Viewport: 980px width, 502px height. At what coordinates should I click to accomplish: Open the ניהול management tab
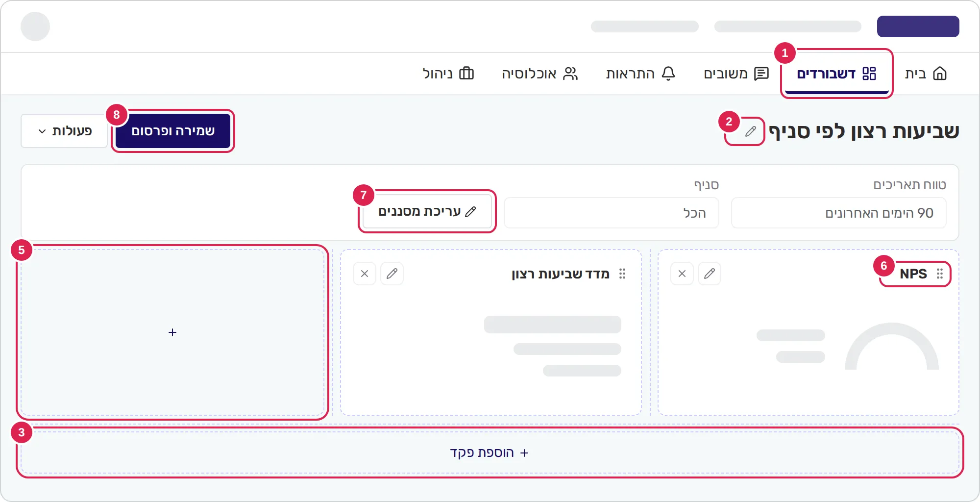tap(448, 74)
